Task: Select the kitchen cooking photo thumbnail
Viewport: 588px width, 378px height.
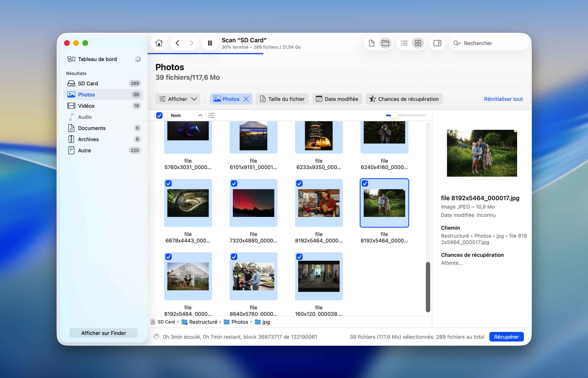Action: pos(319,203)
